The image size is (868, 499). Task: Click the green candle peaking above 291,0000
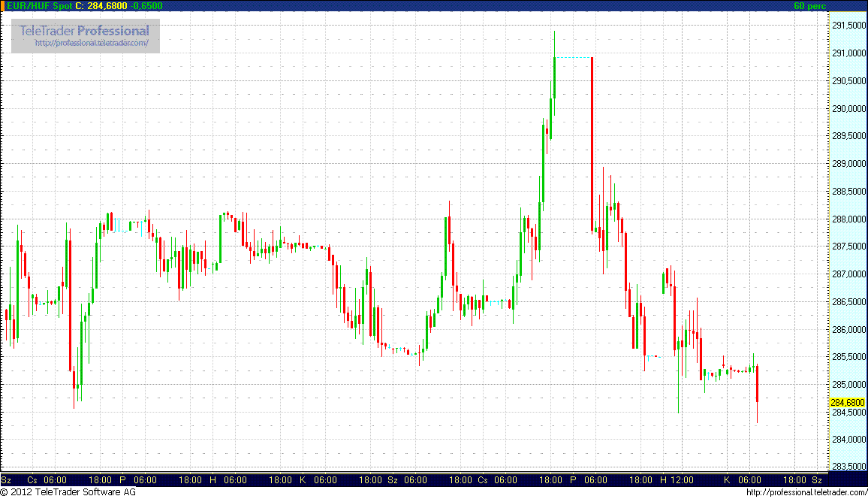click(554, 73)
